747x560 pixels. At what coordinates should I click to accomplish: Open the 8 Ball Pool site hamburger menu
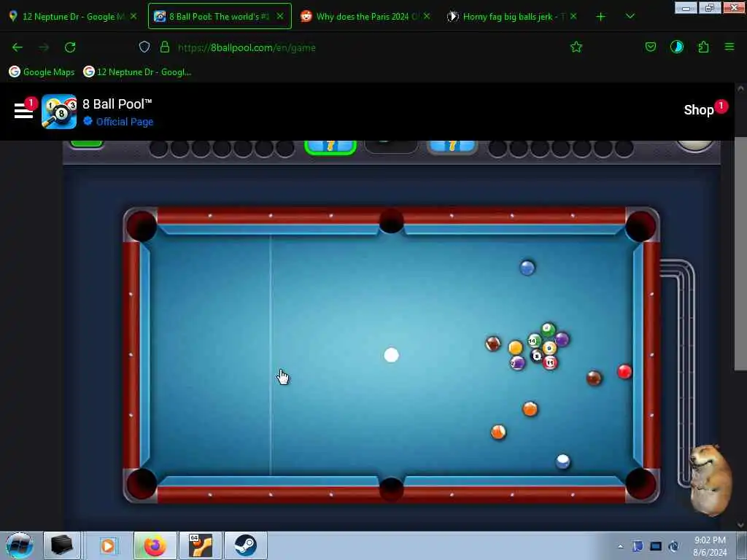(x=23, y=111)
